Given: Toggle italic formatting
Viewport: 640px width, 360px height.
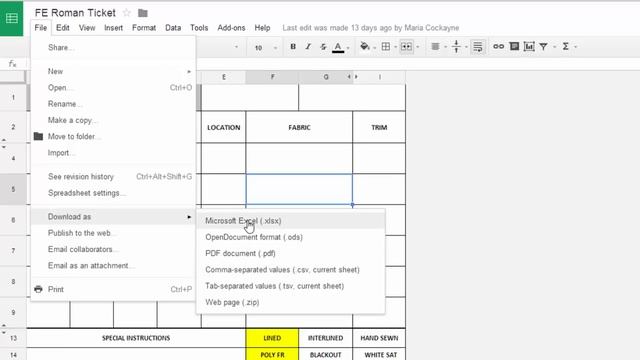Looking at the screenshot, I should 308,47.
